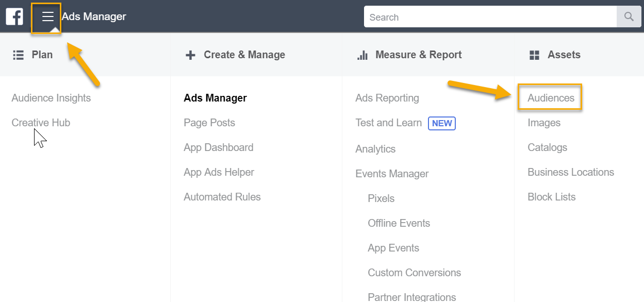Select Ads Manager in Create & Manage
Screen dimensions: 644x302
[x=215, y=98]
